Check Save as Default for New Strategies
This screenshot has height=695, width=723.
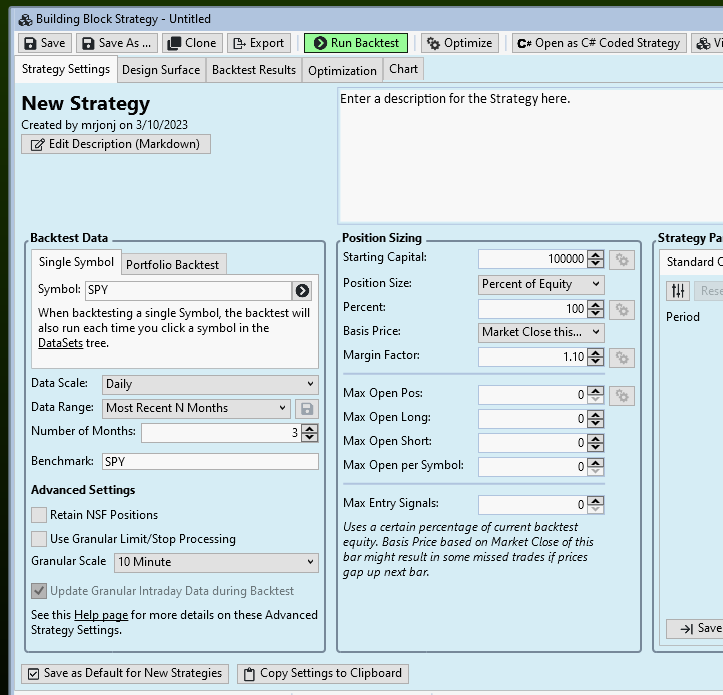point(125,673)
